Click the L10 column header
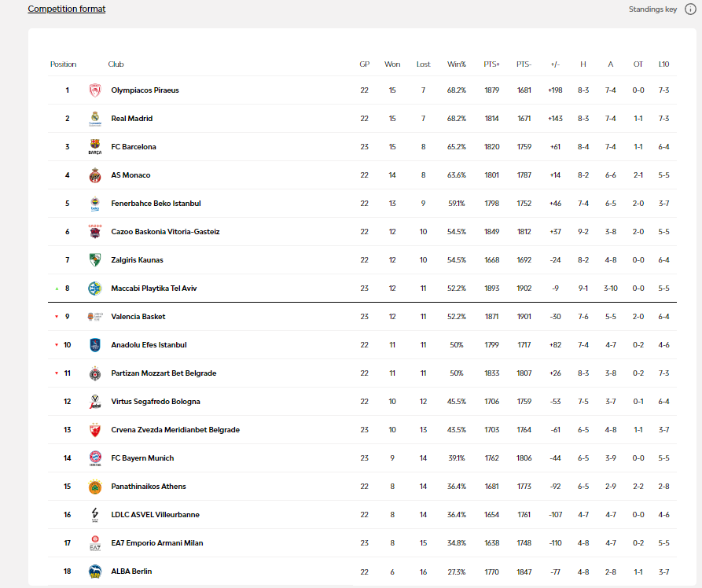 (663, 64)
